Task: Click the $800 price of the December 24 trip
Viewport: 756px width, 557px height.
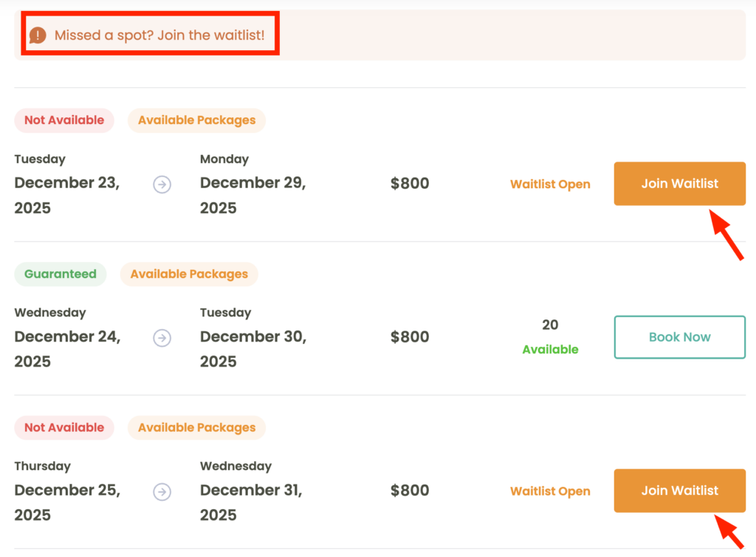Action: (x=410, y=337)
